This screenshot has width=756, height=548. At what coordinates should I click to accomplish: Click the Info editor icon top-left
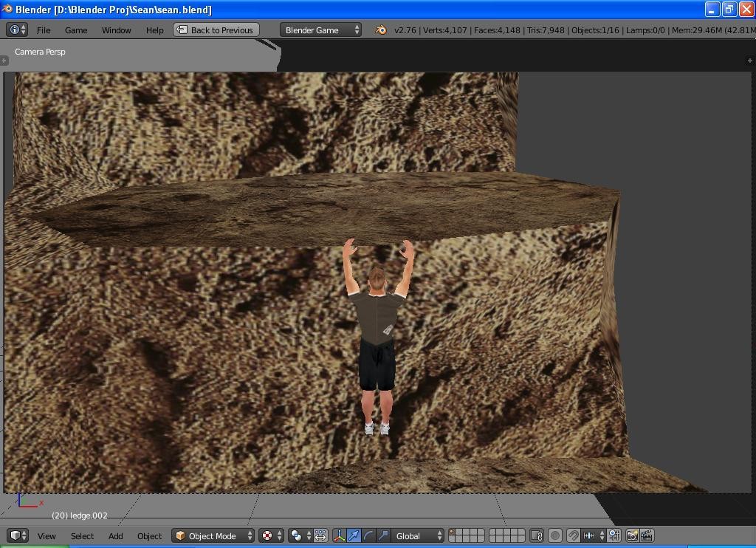coord(15,30)
